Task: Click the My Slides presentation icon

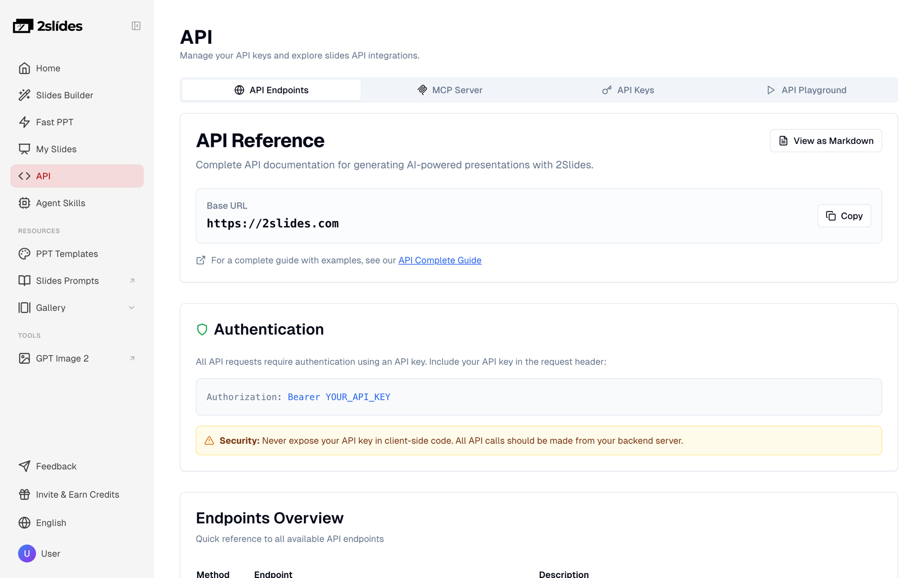Action: point(24,149)
